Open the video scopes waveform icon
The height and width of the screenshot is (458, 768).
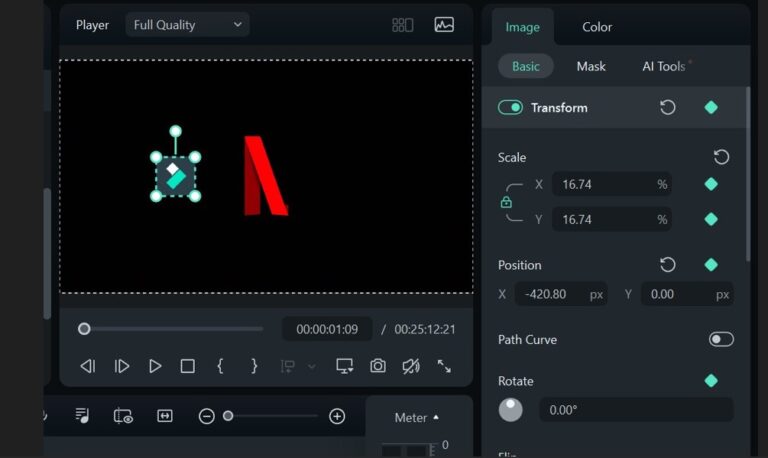(444, 25)
